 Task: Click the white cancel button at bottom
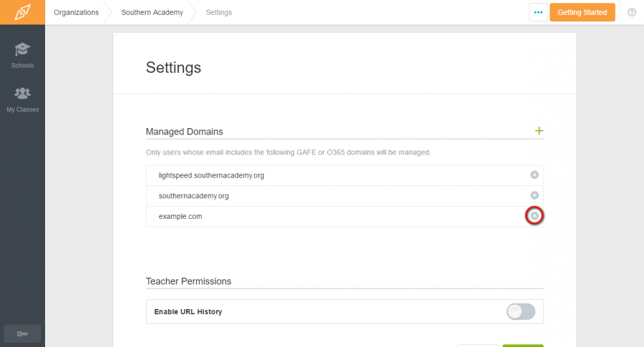coord(478,346)
